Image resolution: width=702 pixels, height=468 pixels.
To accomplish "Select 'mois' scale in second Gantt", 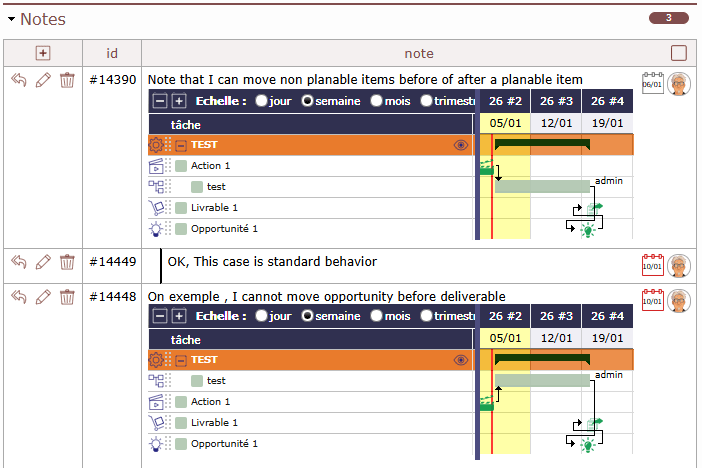I will (377, 316).
